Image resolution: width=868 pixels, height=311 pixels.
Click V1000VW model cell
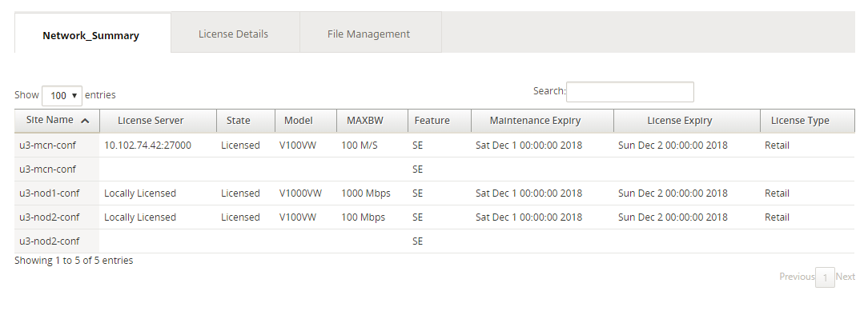[x=300, y=193]
